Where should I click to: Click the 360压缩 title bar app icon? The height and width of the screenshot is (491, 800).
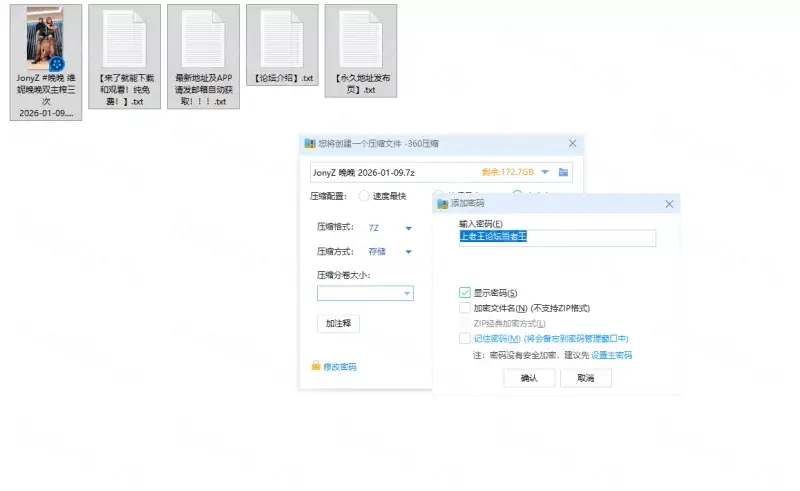coord(310,143)
